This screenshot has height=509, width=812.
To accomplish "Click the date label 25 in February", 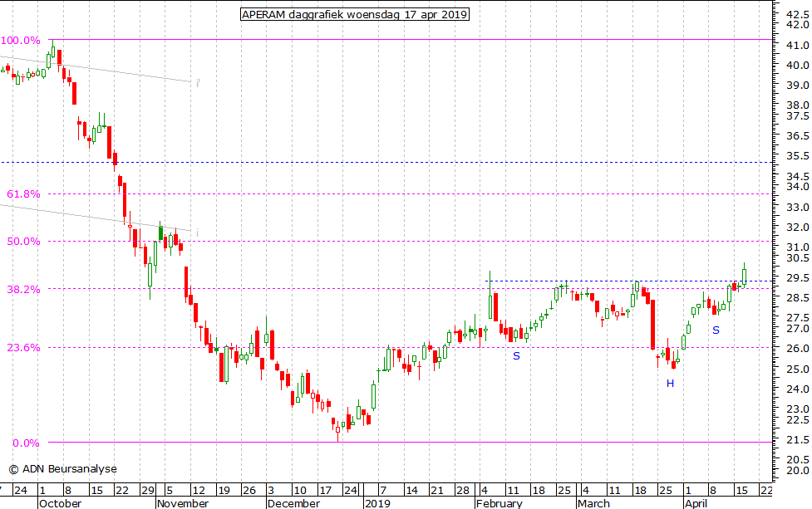I will click(x=564, y=490).
